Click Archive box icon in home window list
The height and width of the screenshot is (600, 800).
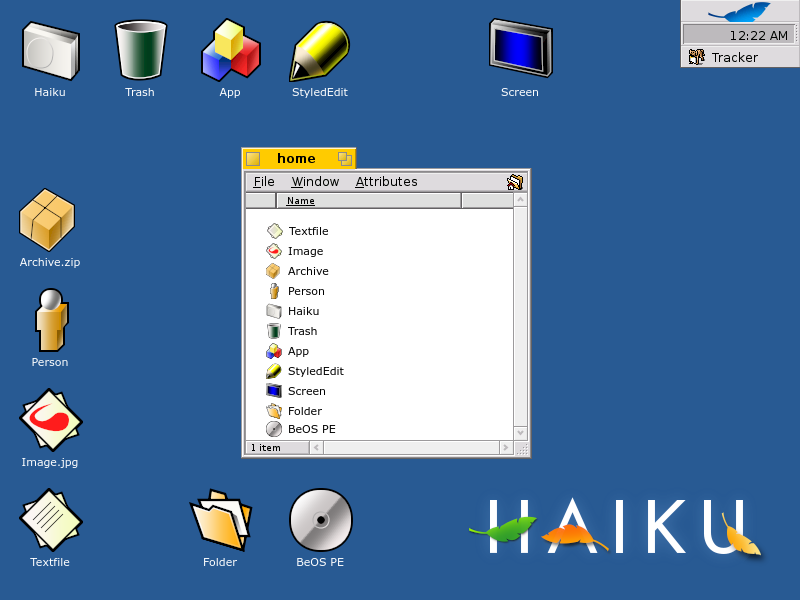[x=273, y=271]
